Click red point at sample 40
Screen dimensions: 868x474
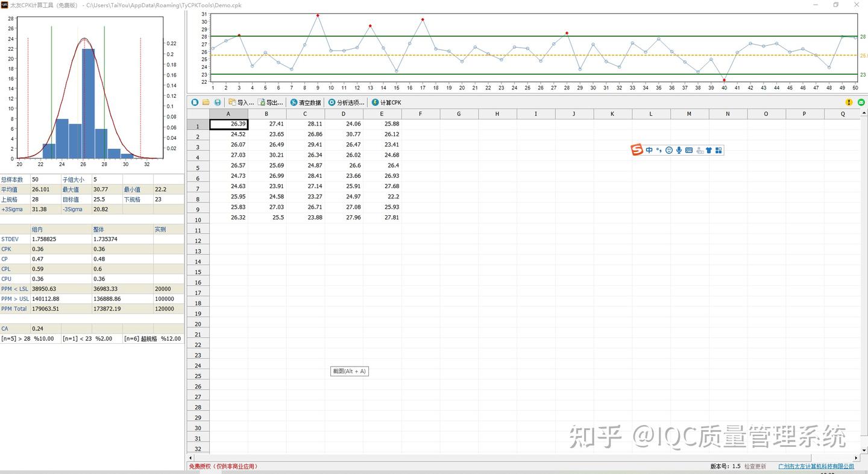(724, 80)
